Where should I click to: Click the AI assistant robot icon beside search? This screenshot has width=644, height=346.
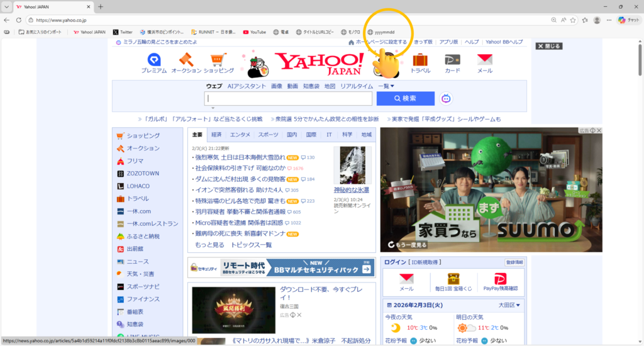(x=447, y=99)
